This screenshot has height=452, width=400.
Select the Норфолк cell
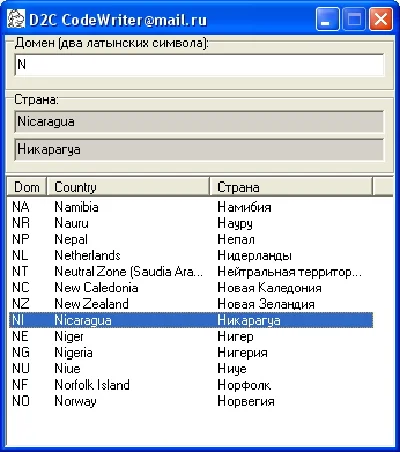pyautogui.click(x=244, y=385)
